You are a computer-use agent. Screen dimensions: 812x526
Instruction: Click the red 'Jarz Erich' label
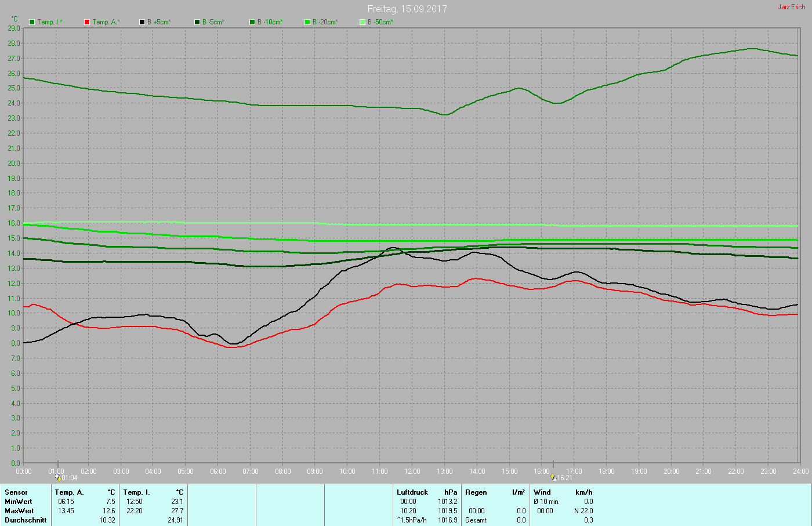[x=791, y=7]
